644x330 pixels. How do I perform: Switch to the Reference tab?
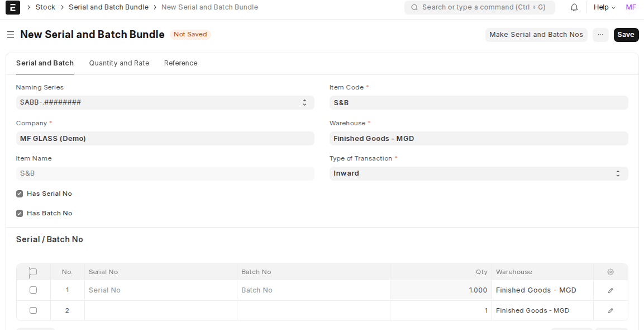[x=181, y=63]
